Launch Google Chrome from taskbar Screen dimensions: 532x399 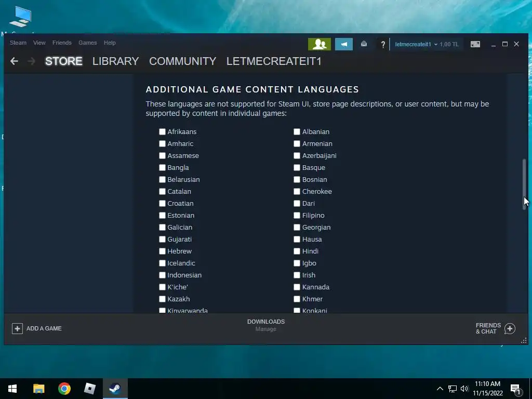[x=64, y=389]
